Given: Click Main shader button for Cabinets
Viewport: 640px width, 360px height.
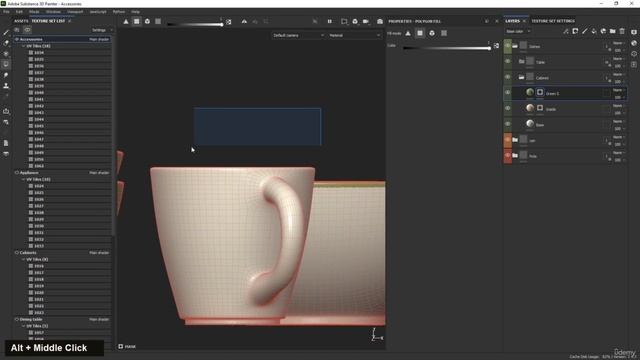Looking at the screenshot, I should (99, 253).
